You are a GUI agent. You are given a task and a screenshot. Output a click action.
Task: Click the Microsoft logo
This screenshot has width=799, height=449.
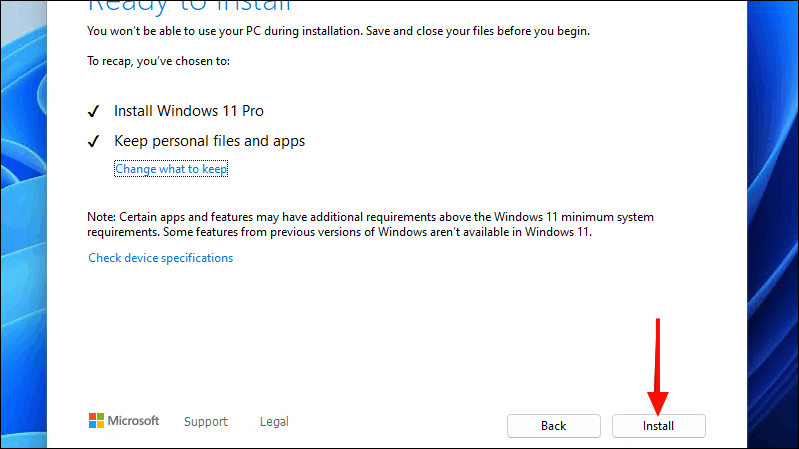click(124, 420)
